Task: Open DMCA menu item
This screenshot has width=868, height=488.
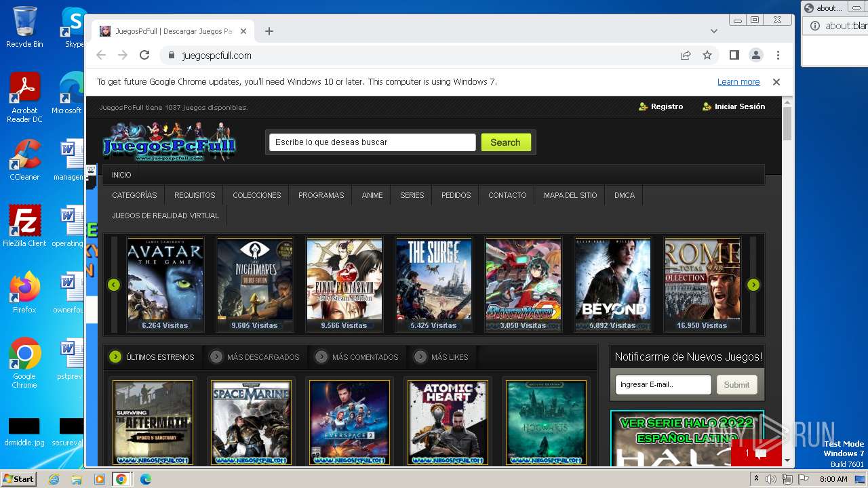Action: point(625,195)
